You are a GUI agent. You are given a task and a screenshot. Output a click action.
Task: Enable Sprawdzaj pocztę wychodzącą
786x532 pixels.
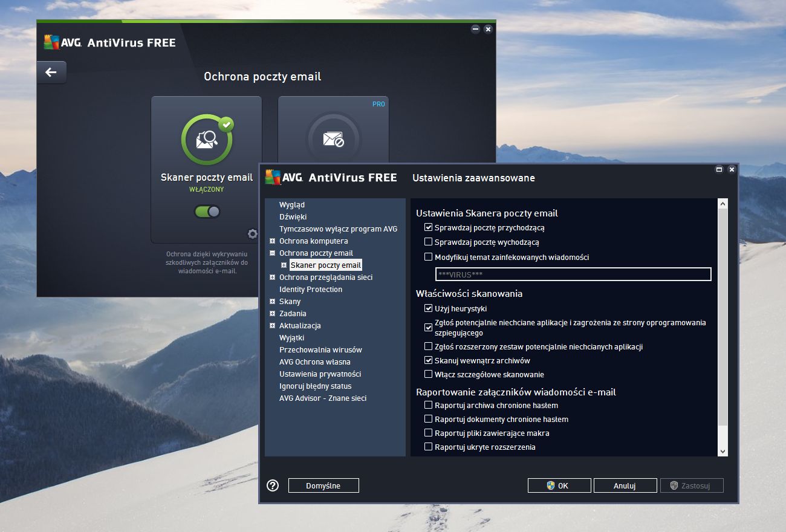[x=429, y=242]
